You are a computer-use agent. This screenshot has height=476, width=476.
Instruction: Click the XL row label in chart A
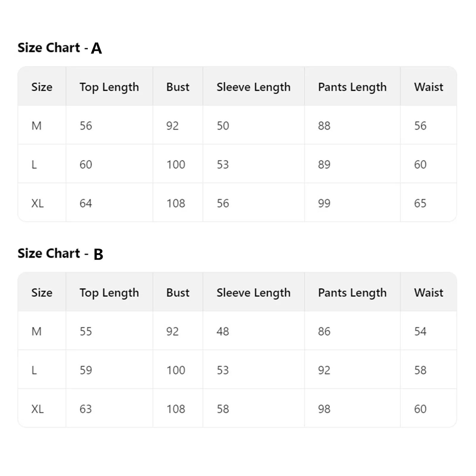pos(37,203)
